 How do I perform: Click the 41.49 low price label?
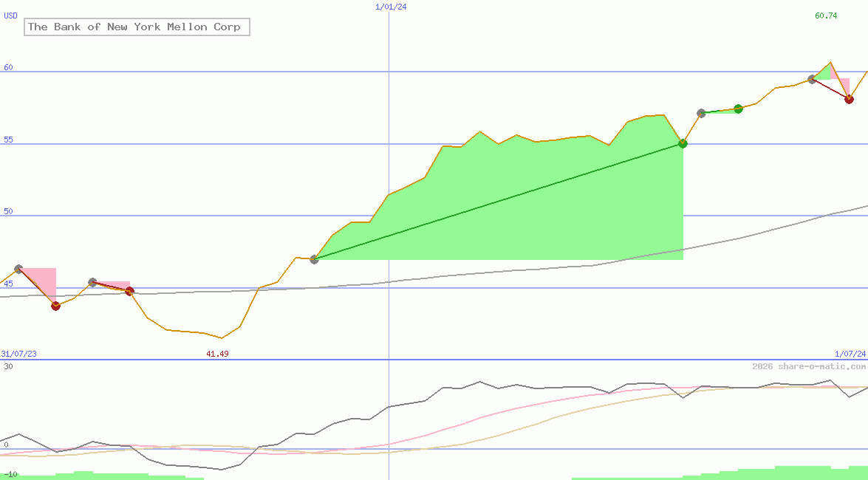click(x=217, y=354)
